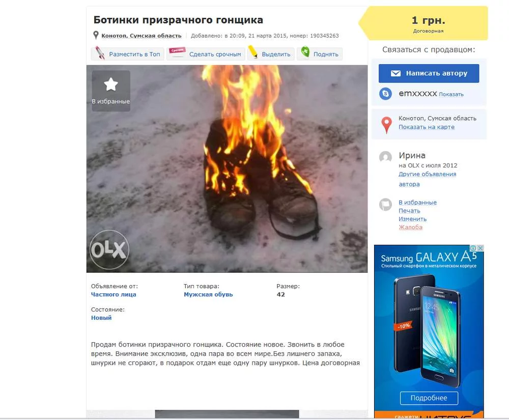Click the Написать автору button
509x420 pixels.
click(429, 73)
